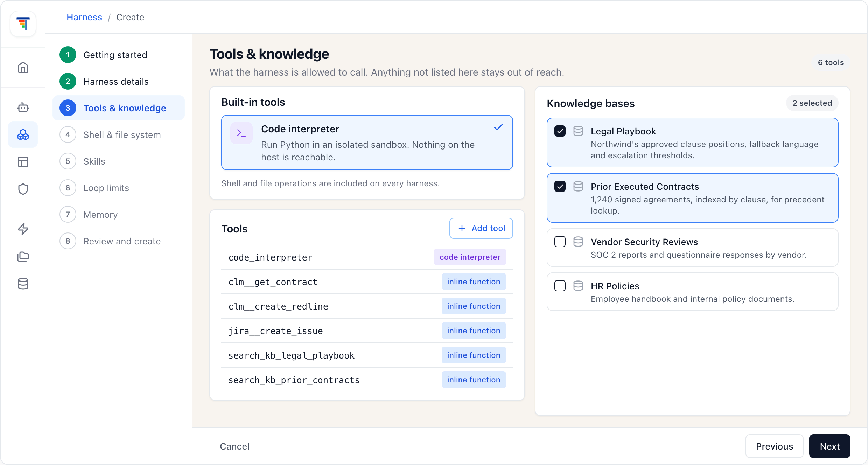The width and height of the screenshot is (868, 465).
Task: Click the app logo in the sidebar
Action: (x=23, y=24)
